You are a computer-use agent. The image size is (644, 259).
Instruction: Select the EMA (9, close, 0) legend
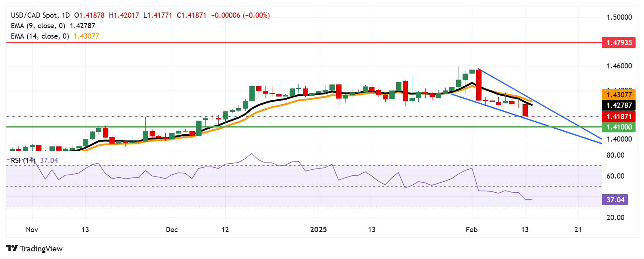(x=38, y=26)
